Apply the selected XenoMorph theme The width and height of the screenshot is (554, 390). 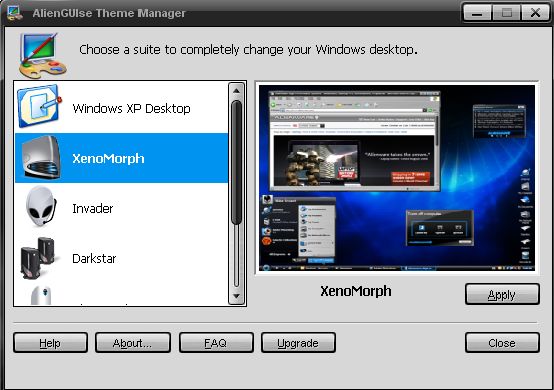coord(502,294)
